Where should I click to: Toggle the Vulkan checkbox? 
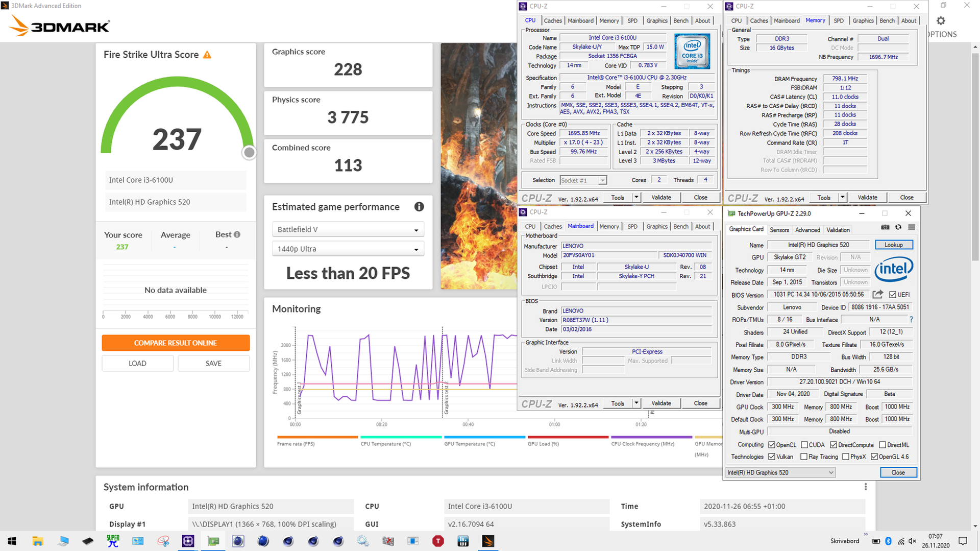(772, 457)
